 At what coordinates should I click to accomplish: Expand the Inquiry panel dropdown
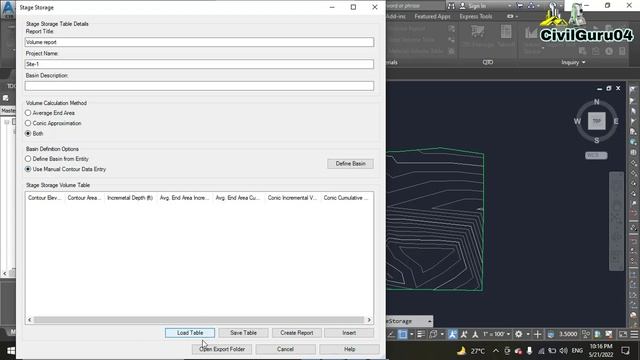573,62
